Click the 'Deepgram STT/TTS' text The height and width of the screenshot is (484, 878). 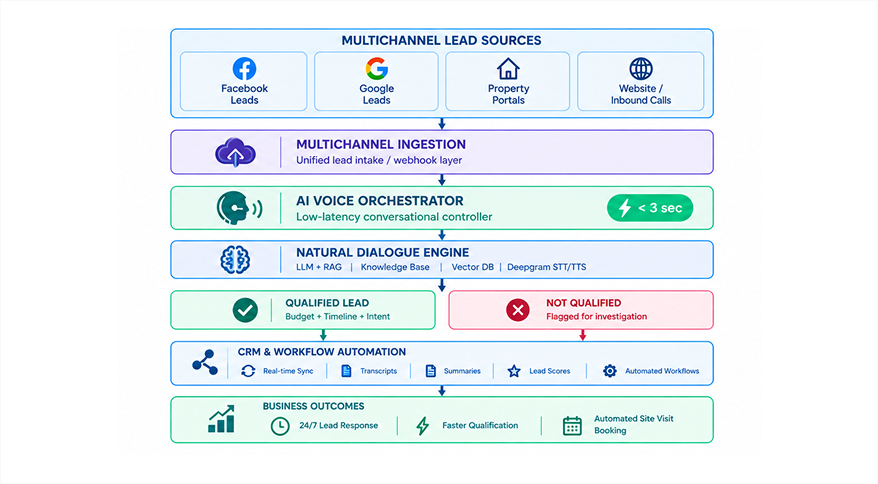(547, 267)
